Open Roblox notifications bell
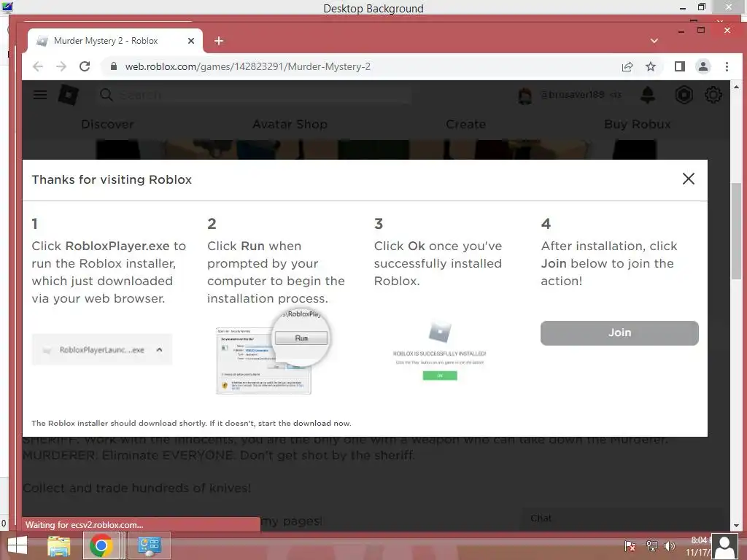Viewport: 747px width, 560px height. click(x=648, y=95)
